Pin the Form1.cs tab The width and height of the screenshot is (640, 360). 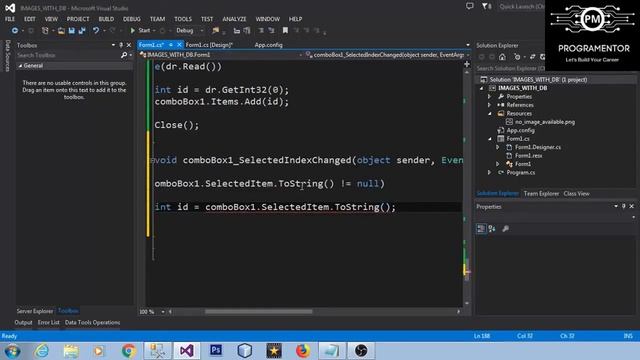[171, 45]
